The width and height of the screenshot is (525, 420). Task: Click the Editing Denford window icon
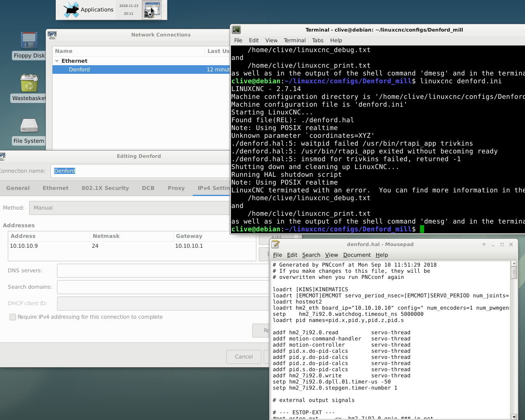coord(2,156)
